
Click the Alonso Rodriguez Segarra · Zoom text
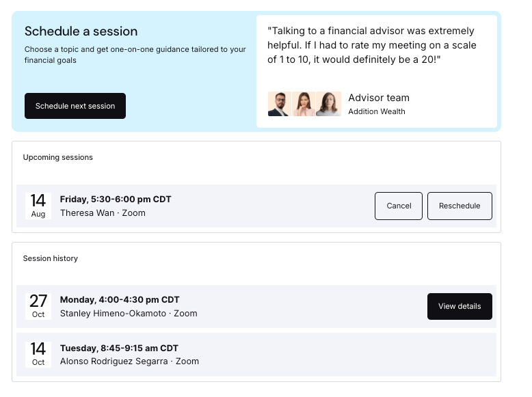point(130,361)
